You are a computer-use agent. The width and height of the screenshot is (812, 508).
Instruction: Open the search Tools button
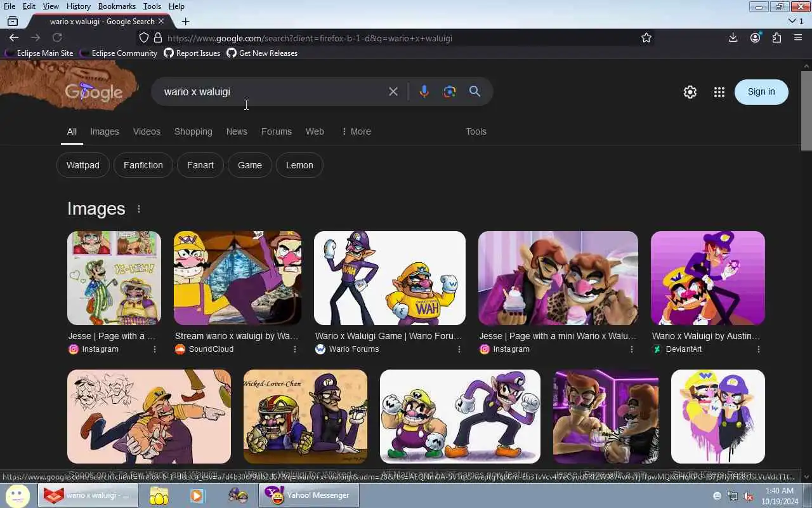tap(476, 131)
